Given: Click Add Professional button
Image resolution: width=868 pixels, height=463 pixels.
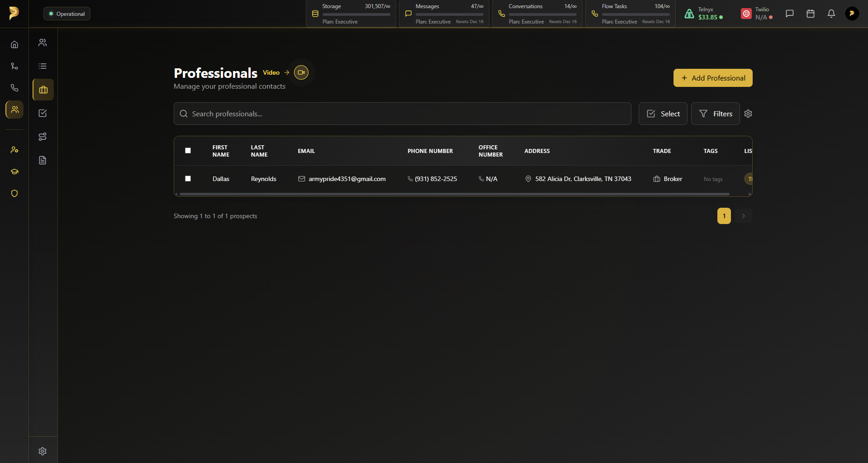Looking at the screenshot, I should (713, 78).
